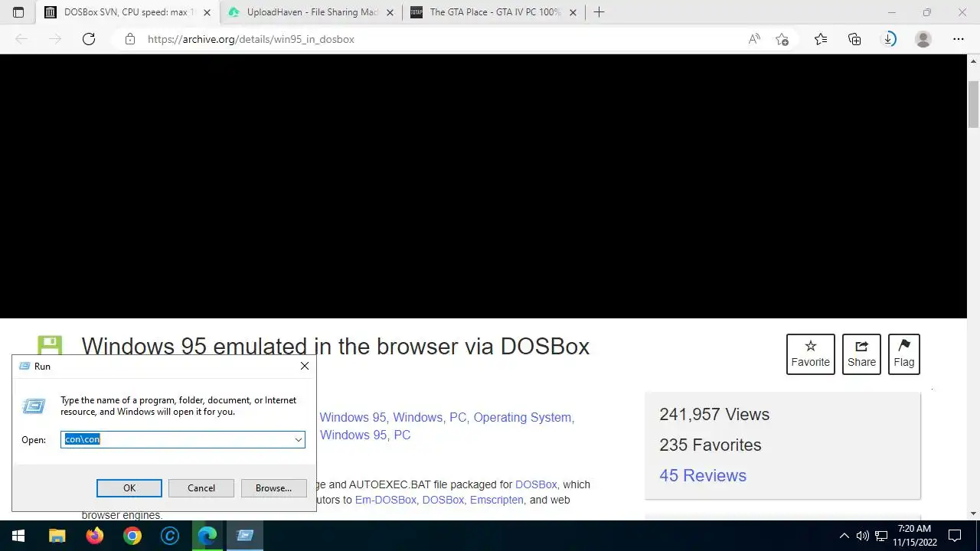Click the scrollbar down arrow

[974, 514]
